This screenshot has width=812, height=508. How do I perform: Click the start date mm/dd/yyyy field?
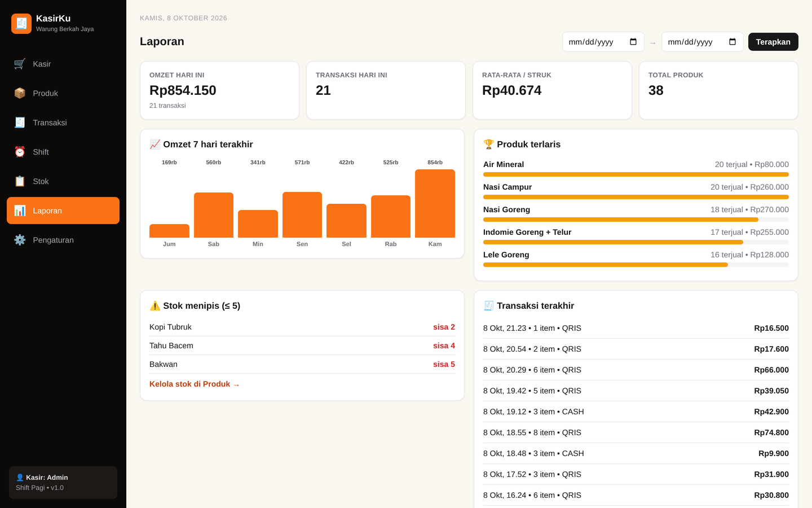click(x=603, y=42)
